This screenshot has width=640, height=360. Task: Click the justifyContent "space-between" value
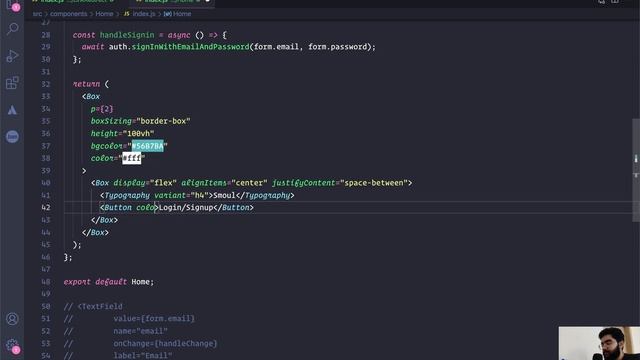pyautogui.click(x=373, y=183)
